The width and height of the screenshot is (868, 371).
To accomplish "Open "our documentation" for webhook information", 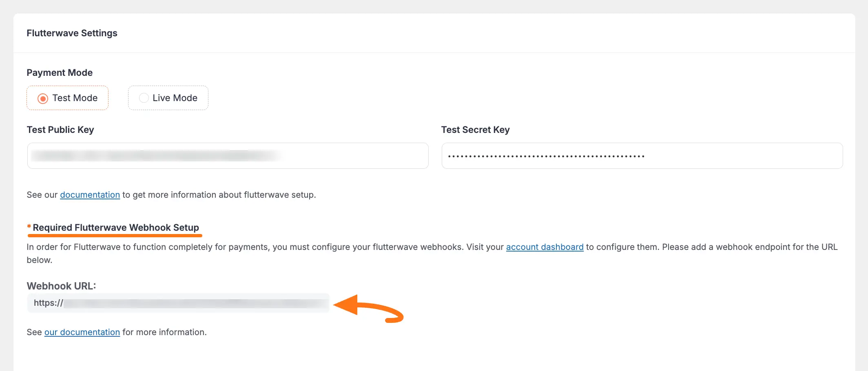I will coord(82,332).
